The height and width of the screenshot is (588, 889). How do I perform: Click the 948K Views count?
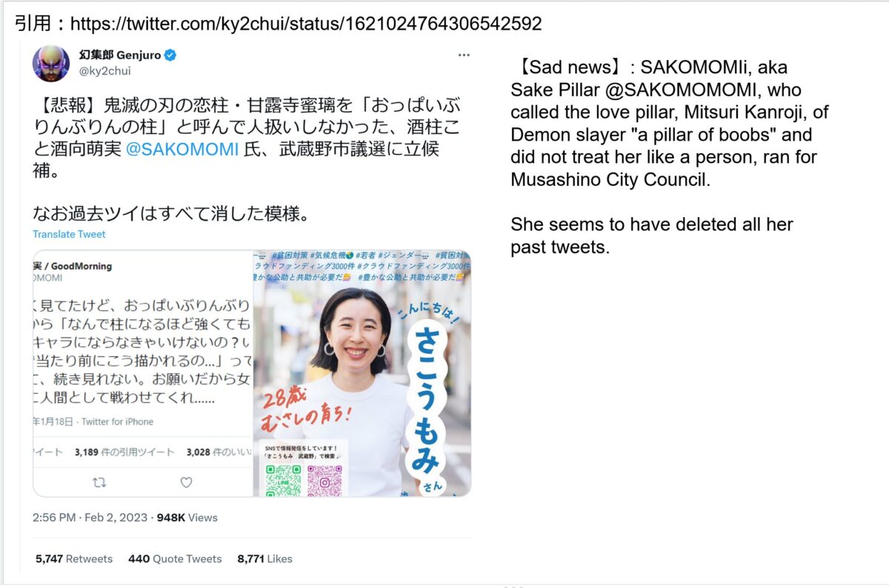[187, 518]
